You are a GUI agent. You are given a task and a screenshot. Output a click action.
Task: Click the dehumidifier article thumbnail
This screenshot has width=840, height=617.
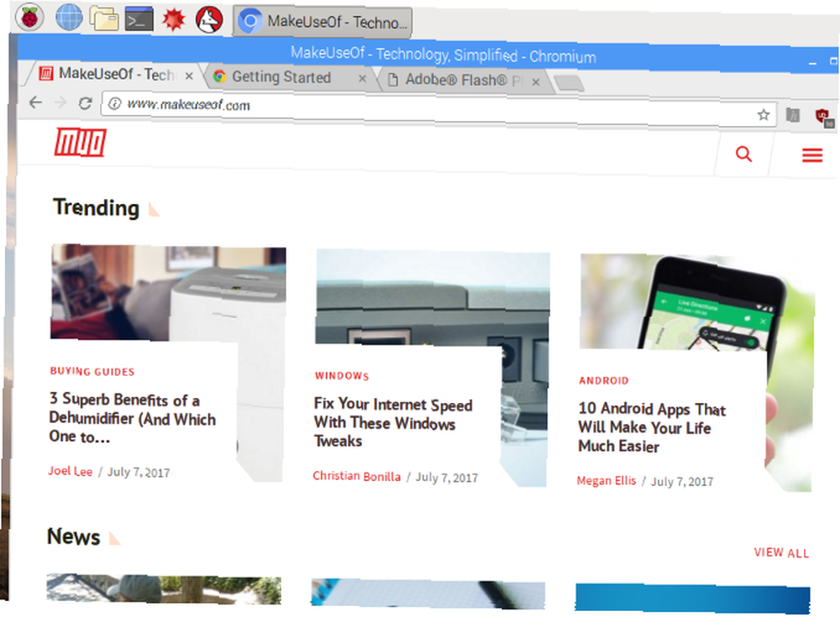[x=168, y=292]
